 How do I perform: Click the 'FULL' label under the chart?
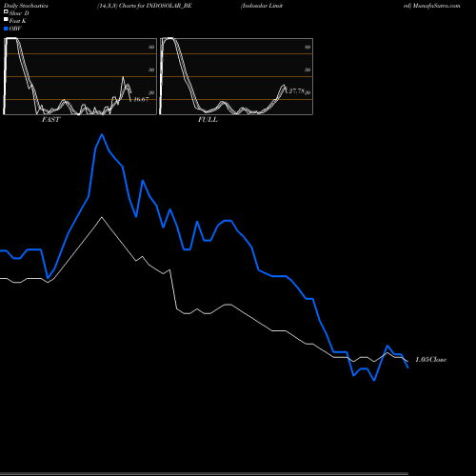[208, 120]
